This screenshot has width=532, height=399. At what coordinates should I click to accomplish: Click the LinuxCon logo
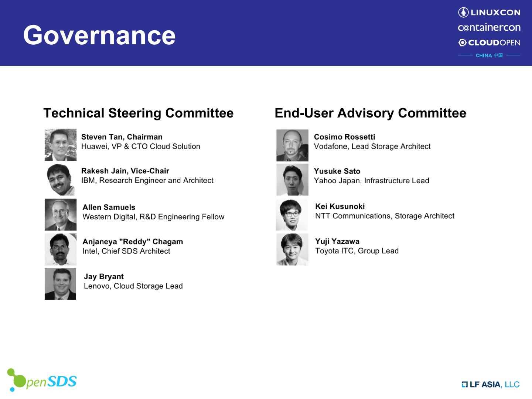coord(489,12)
